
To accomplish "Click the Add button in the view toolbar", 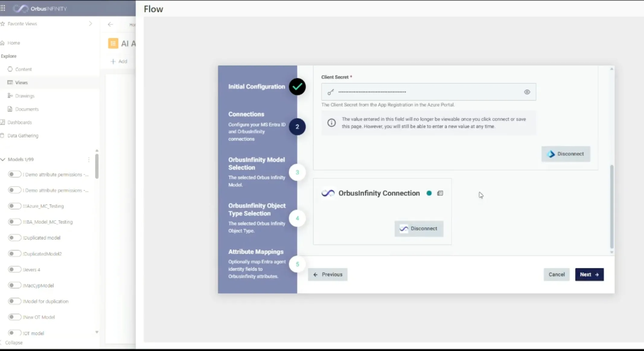I will [119, 61].
